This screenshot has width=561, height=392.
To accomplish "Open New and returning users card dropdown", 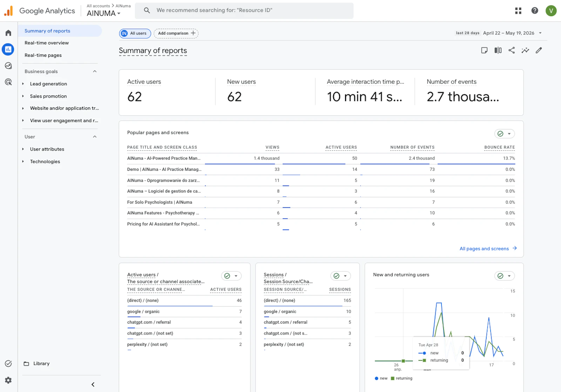I will pyautogui.click(x=505, y=276).
